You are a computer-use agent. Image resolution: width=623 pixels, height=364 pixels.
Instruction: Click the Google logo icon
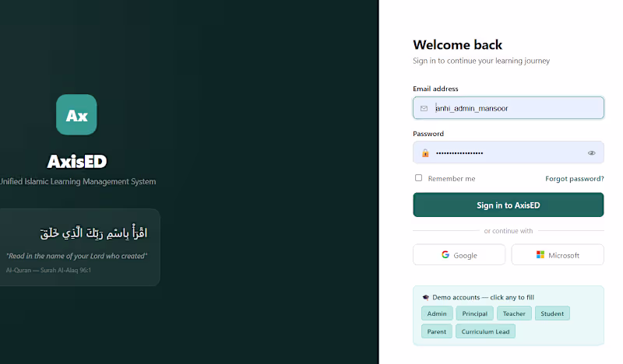tap(445, 255)
